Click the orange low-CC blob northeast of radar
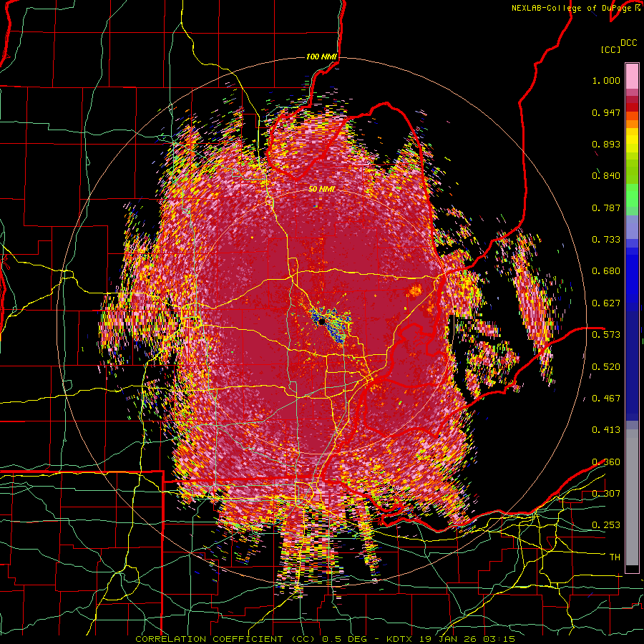Image resolution: width=644 pixels, height=644 pixels. tap(414, 291)
